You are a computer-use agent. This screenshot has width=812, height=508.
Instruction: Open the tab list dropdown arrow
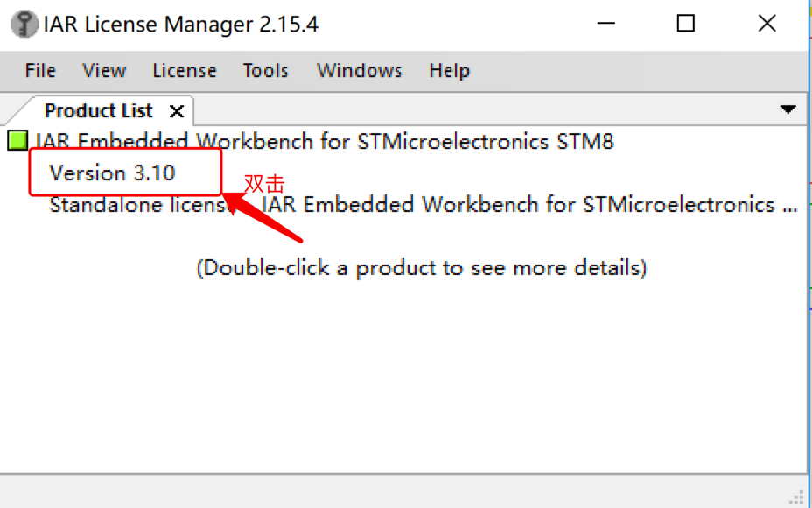[x=787, y=110]
